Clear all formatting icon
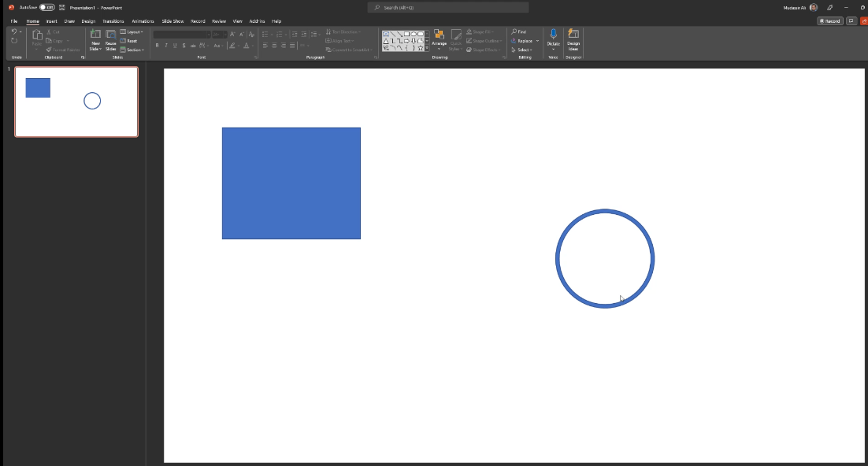 point(251,35)
